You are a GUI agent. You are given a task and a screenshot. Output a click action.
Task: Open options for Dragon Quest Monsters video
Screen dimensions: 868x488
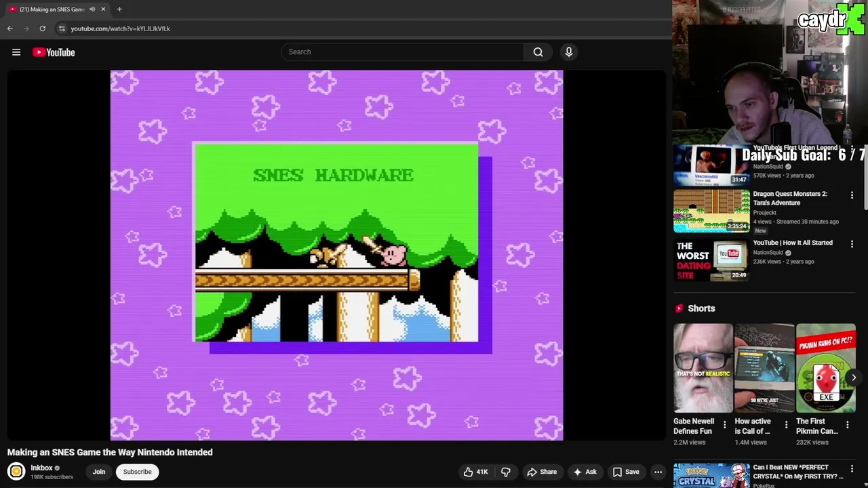pyautogui.click(x=852, y=195)
